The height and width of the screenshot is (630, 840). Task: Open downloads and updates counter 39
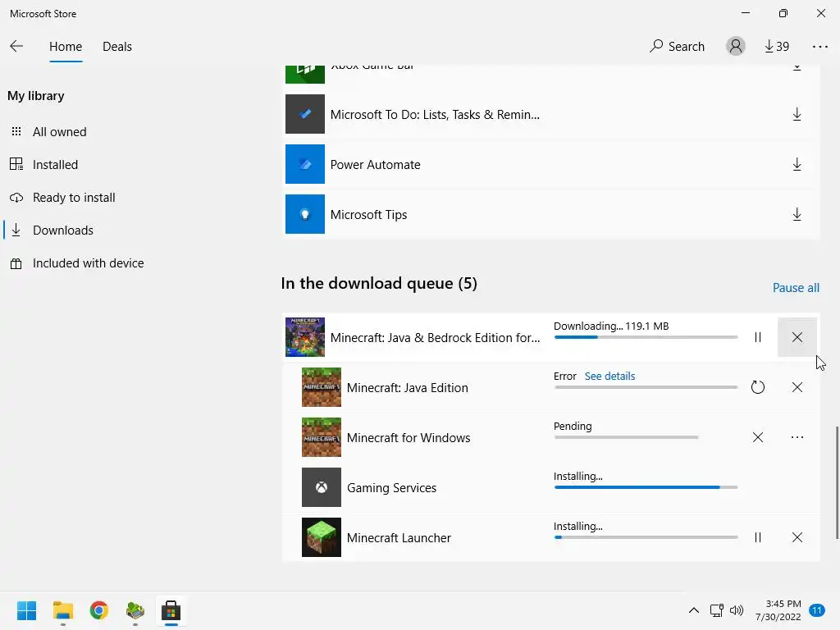(776, 47)
